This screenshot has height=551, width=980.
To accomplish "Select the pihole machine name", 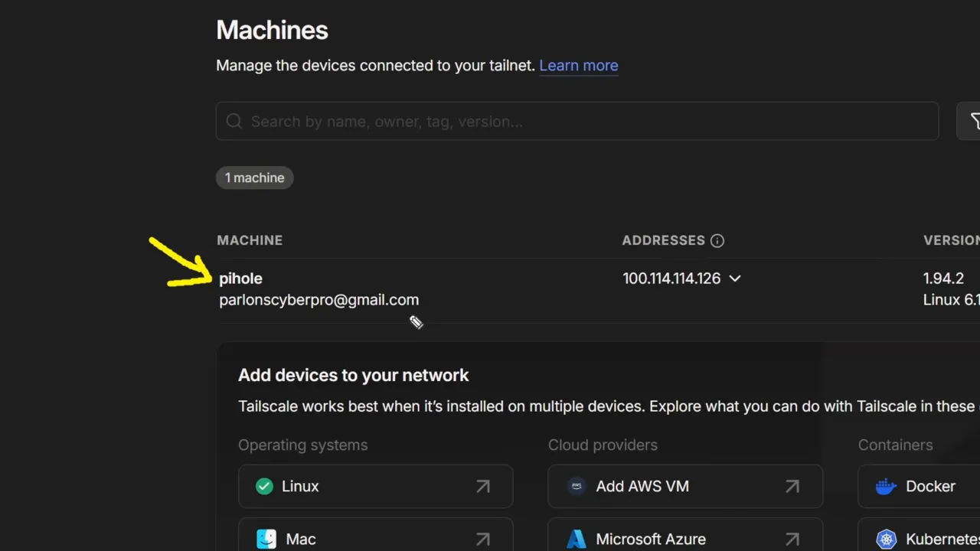I will point(240,279).
